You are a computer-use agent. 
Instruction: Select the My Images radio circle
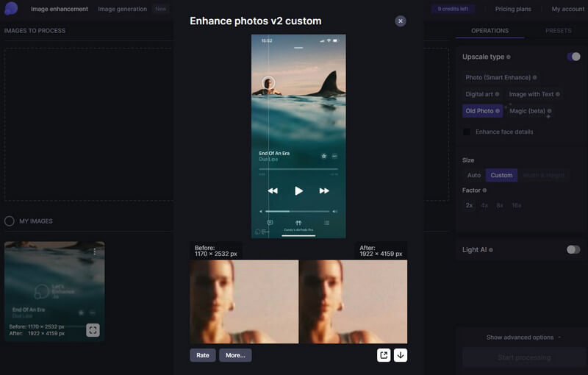point(10,221)
